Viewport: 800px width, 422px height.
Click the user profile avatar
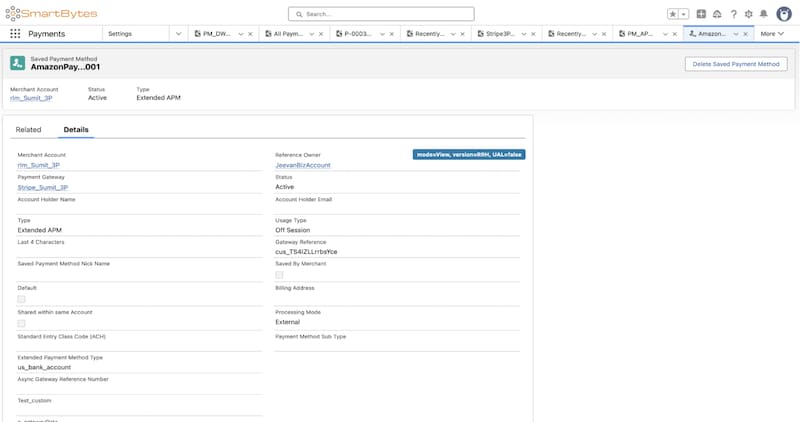pos(783,14)
